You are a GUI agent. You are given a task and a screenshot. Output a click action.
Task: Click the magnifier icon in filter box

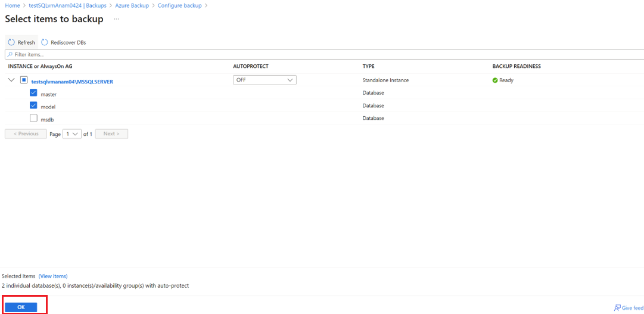coord(10,54)
